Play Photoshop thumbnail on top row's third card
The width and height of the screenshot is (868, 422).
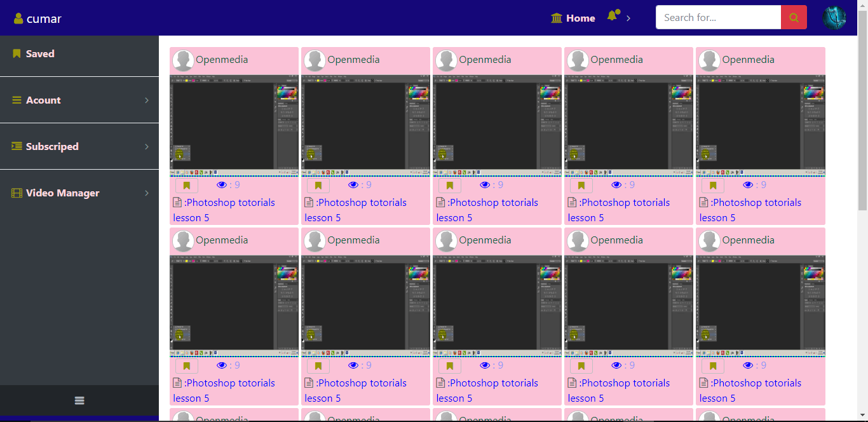[x=498, y=125]
